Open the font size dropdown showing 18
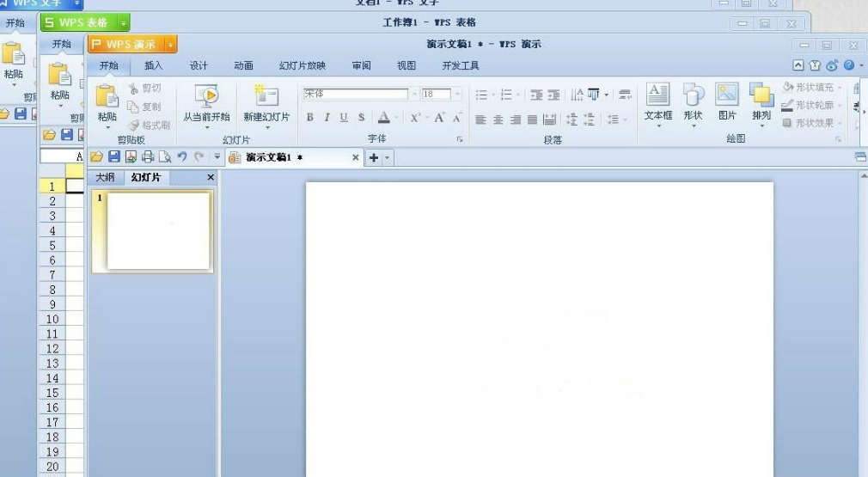This screenshot has height=477, width=868. pyautogui.click(x=457, y=94)
